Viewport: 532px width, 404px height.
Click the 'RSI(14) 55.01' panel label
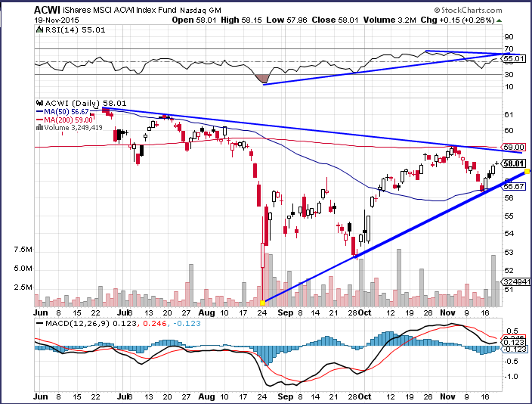(x=75, y=30)
